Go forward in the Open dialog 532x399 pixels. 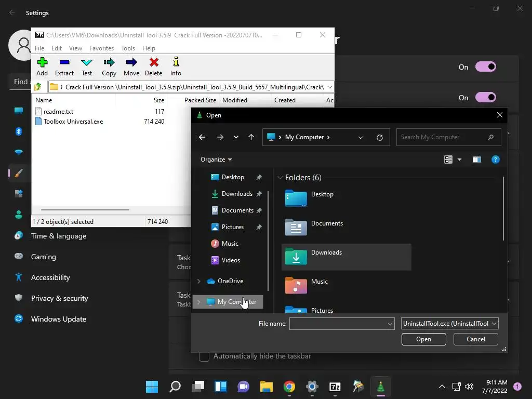pyautogui.click(x=220, y=137)
